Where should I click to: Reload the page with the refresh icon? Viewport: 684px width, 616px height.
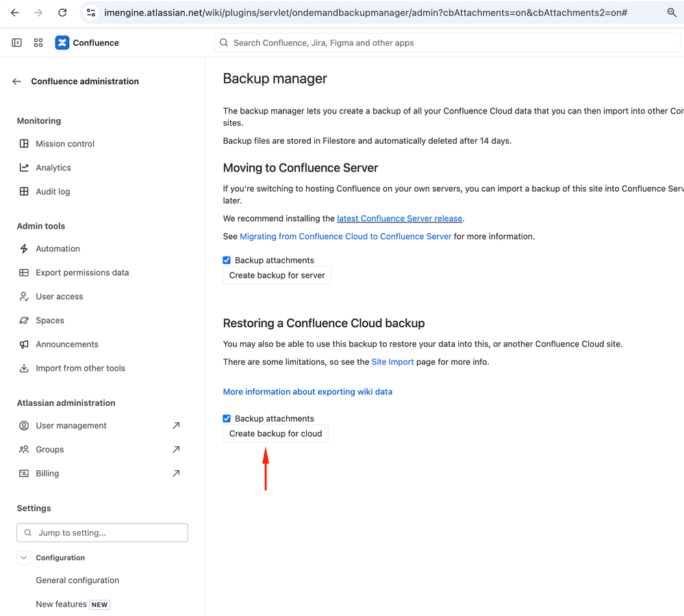tap(62, 12)
